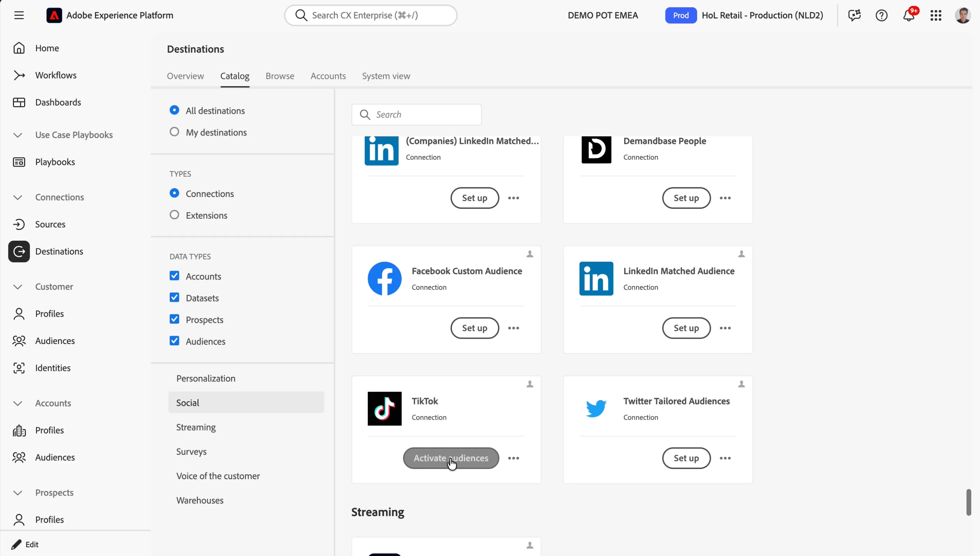Switch to the Browse tab
The height and width of the screenshot is (556, 980).
(x=280, y=76)
